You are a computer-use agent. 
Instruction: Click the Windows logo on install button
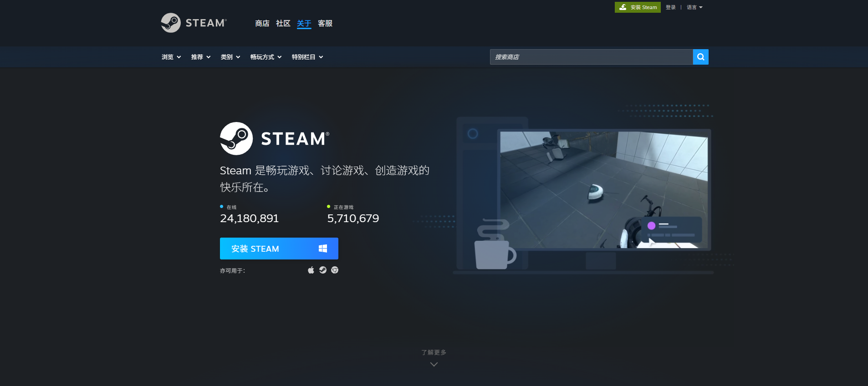pyautogui.click(x=323, y=249)
